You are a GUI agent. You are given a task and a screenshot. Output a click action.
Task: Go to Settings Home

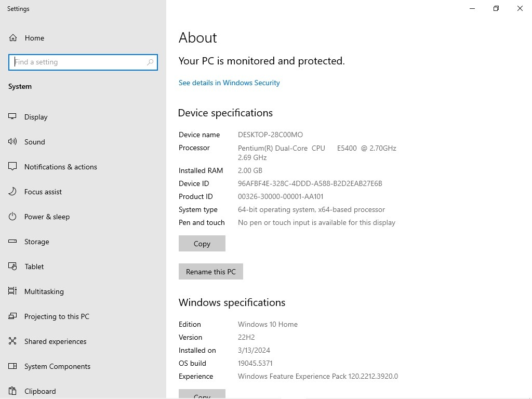[x=83, y=38]
